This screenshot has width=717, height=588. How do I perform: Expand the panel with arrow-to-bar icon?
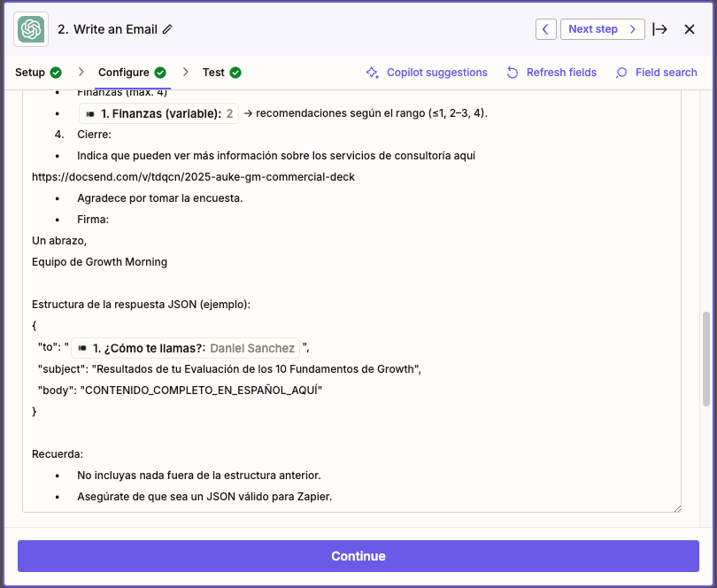[x=659, y=29]
